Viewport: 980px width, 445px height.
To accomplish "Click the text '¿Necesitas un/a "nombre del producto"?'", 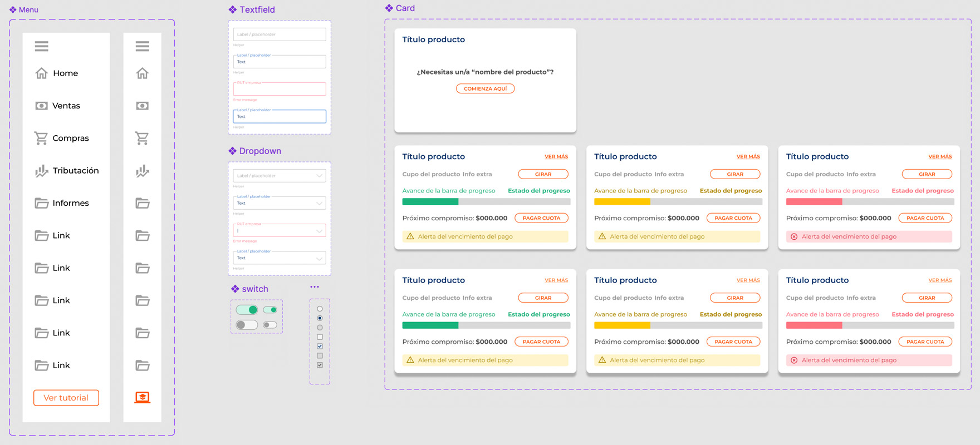I will click(486, 72).
